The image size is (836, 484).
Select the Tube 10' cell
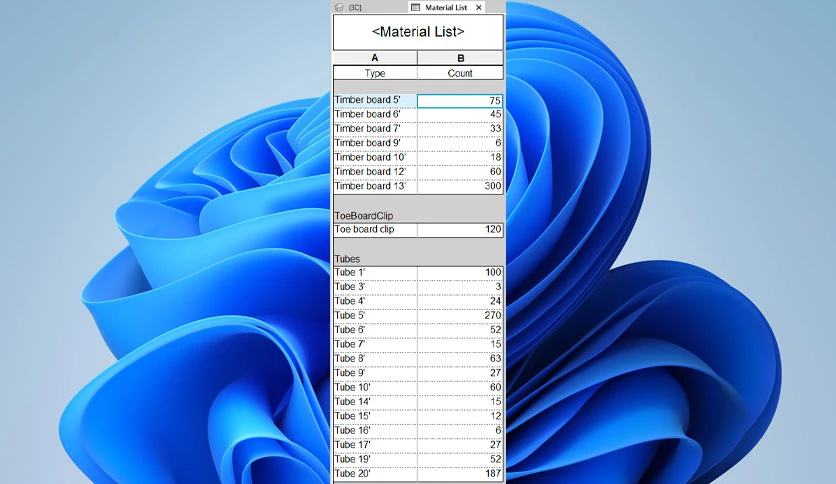pos(375,388)
